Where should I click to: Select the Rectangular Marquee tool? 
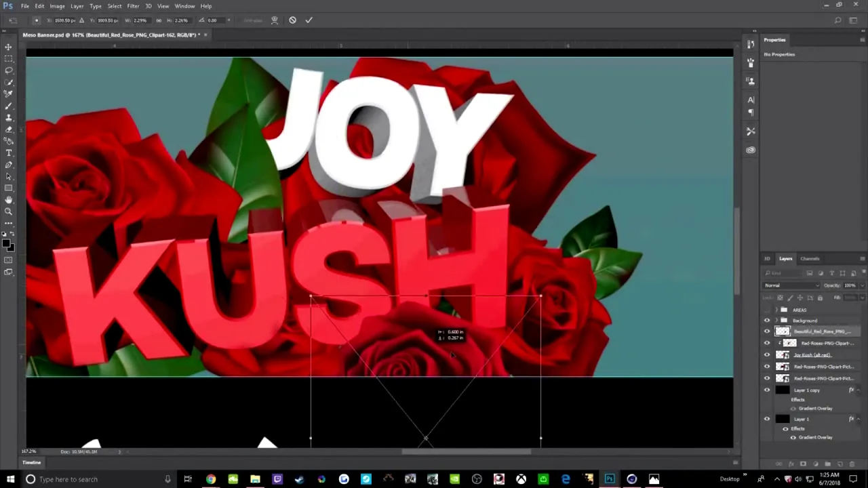click(8, 59)
